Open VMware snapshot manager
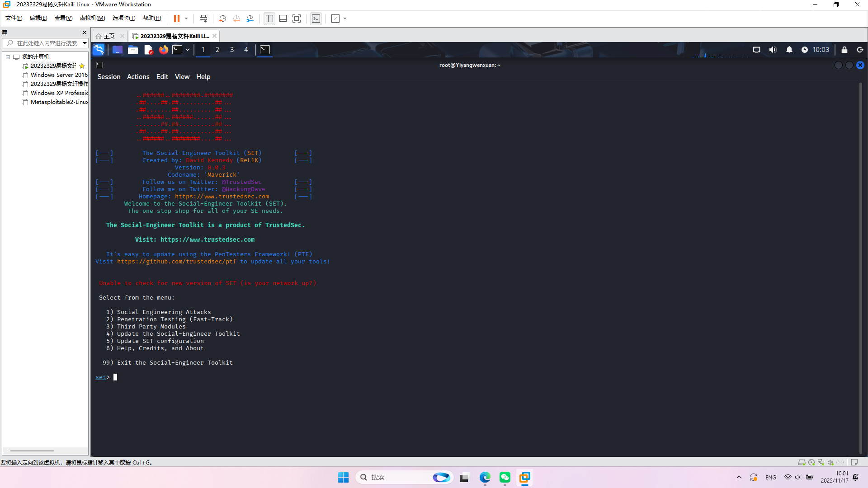868x488 pixels. (250, 19)
